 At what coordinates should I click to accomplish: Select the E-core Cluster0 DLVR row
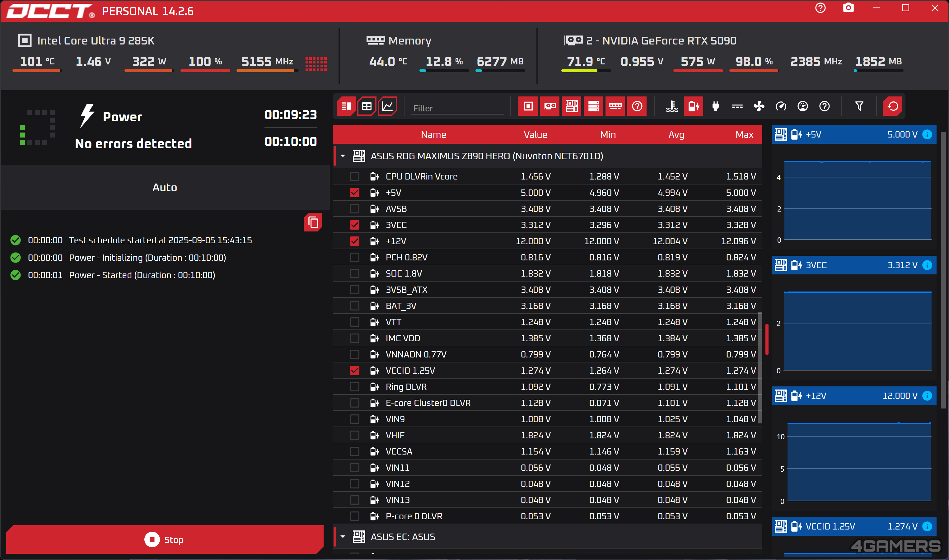tap(548, 403)
